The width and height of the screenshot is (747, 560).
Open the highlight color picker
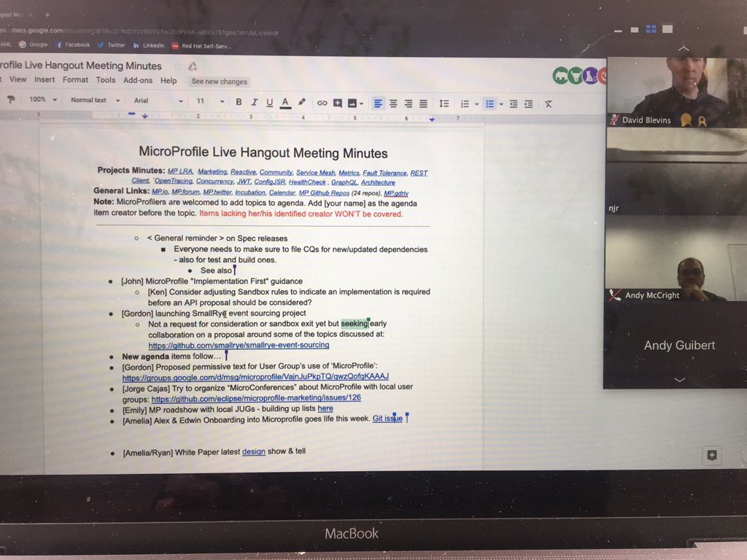coord(301,102)
